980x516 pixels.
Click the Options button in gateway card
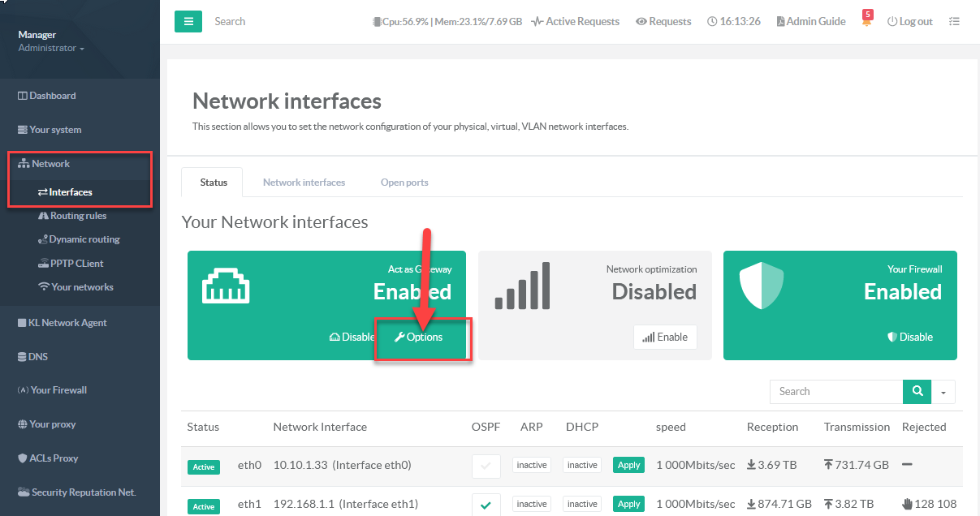click(x=419, y=337)
